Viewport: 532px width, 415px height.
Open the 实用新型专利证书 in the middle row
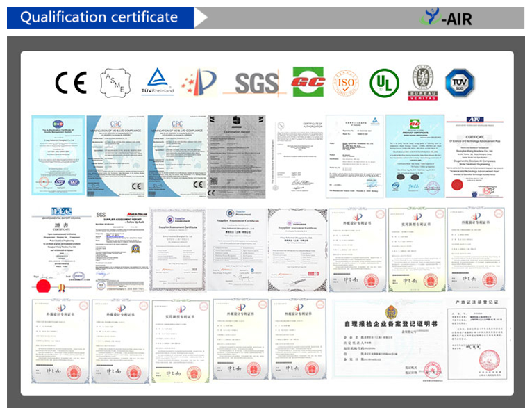coord(417,250)
